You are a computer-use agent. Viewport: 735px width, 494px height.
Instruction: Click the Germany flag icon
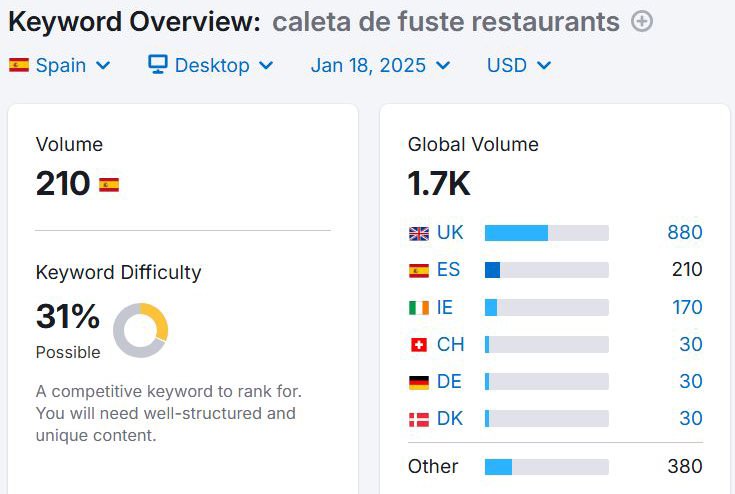(x=419, y=382)
